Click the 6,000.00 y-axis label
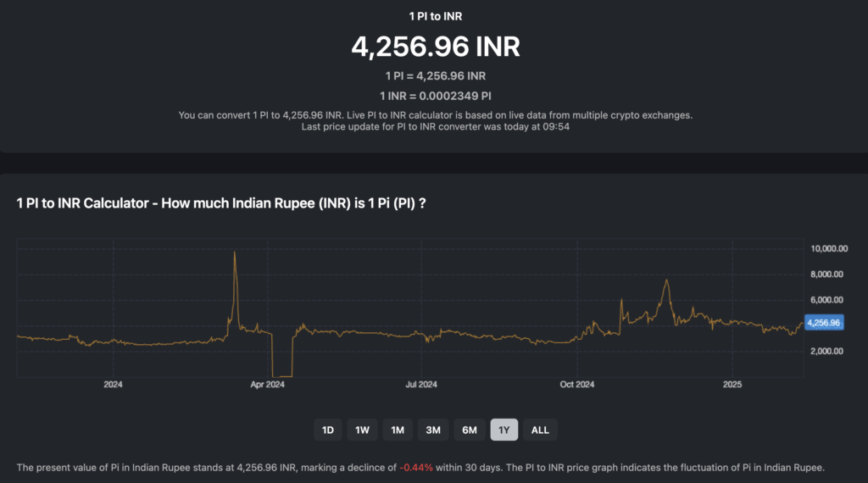868x483 pixels. (826, 300)
